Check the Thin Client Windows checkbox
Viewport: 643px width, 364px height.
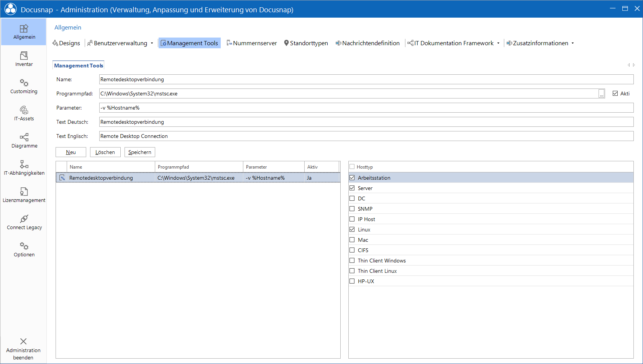352,261
